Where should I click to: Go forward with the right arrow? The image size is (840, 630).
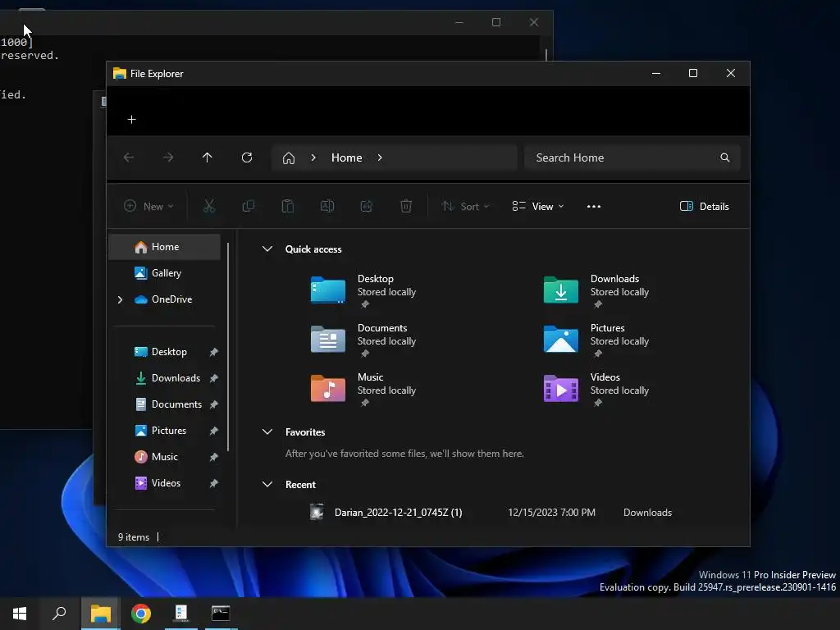[168, 157]
